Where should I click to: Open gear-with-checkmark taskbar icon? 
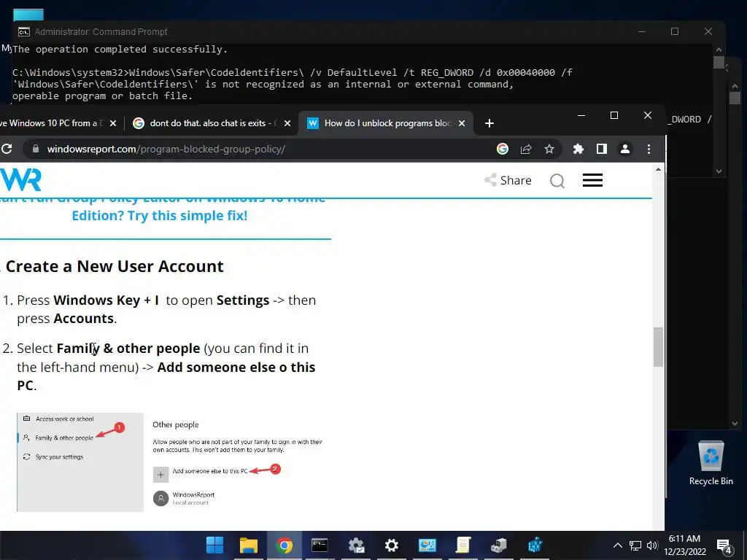(x=356, y=545)
